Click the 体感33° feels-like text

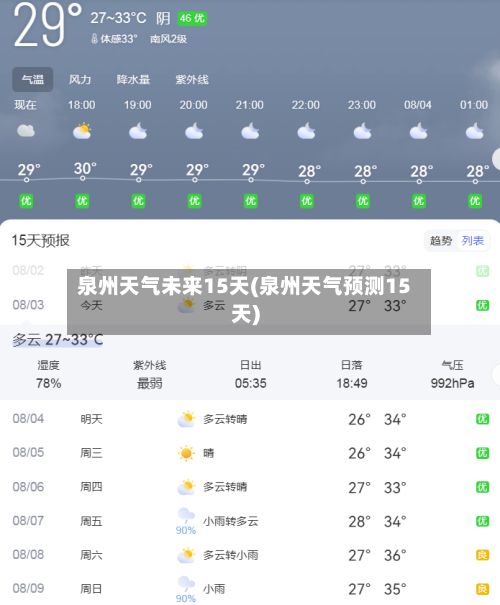point(119,39)
